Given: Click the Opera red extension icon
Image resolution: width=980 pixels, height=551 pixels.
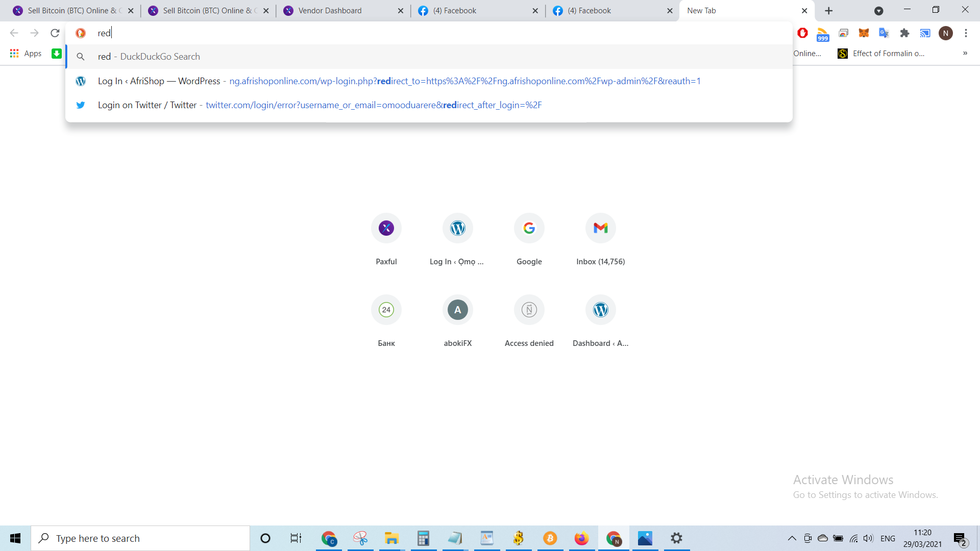Looking at the screenshot, I should tap(802, 33).
